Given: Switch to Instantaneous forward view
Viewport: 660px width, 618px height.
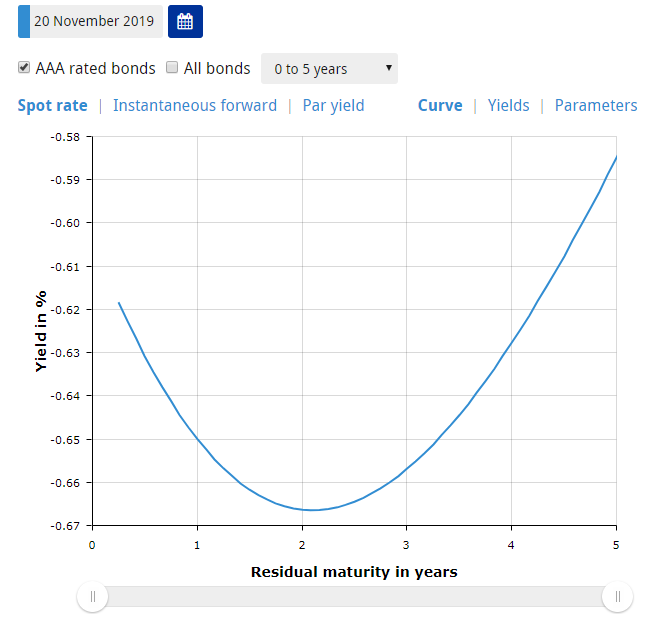Looking at the screenshot, I should click(x=195, y=105).
